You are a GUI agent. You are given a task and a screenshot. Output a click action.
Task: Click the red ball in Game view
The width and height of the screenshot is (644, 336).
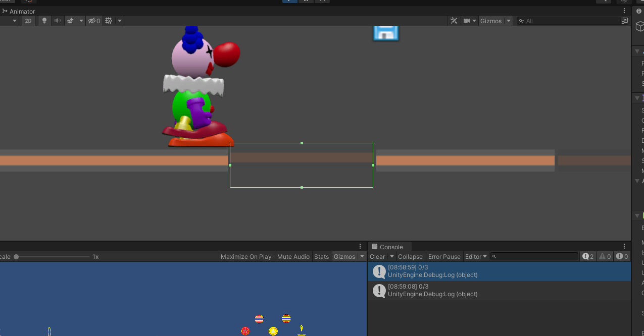[x=245, y=331]
